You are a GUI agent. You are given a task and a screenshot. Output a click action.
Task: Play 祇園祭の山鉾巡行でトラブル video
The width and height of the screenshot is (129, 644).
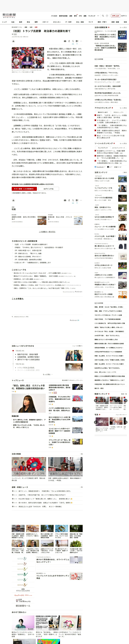(65, 467)
